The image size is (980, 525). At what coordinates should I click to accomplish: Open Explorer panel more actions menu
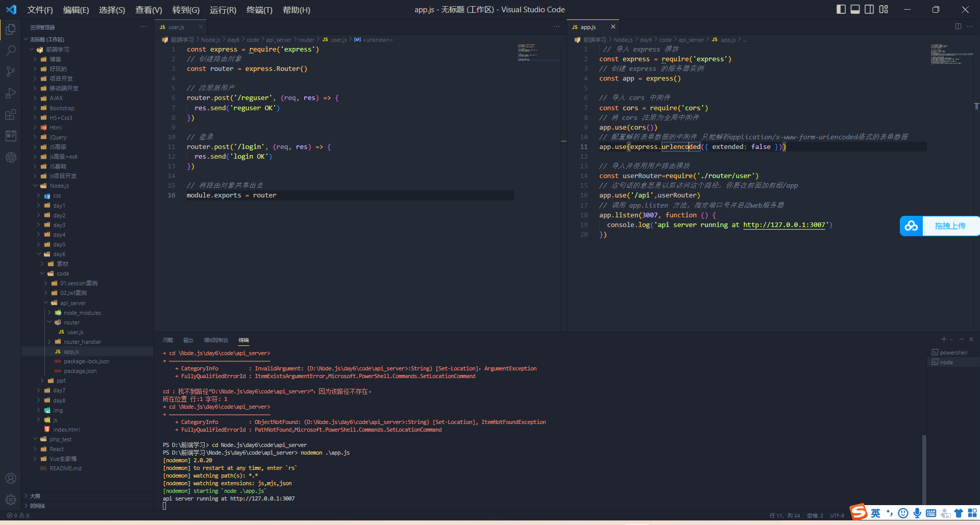143,27
